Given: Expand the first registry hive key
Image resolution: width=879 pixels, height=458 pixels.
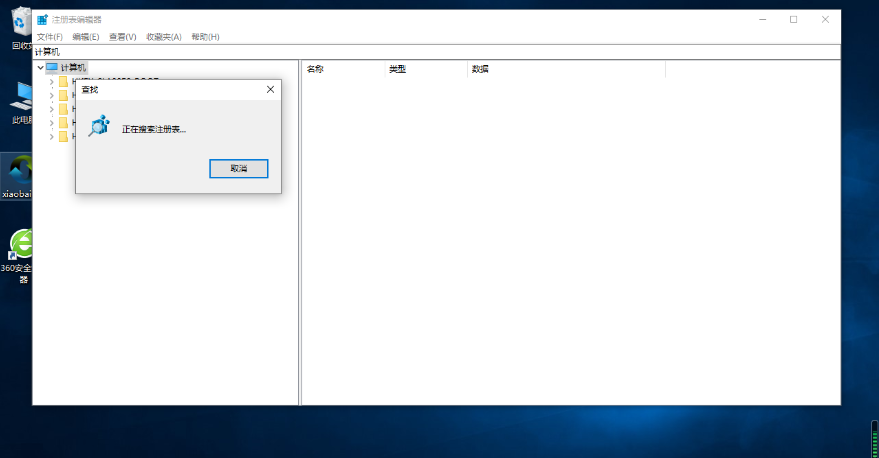Looking at the screenshot, I should pyautogui.click(x=51, y=82).
